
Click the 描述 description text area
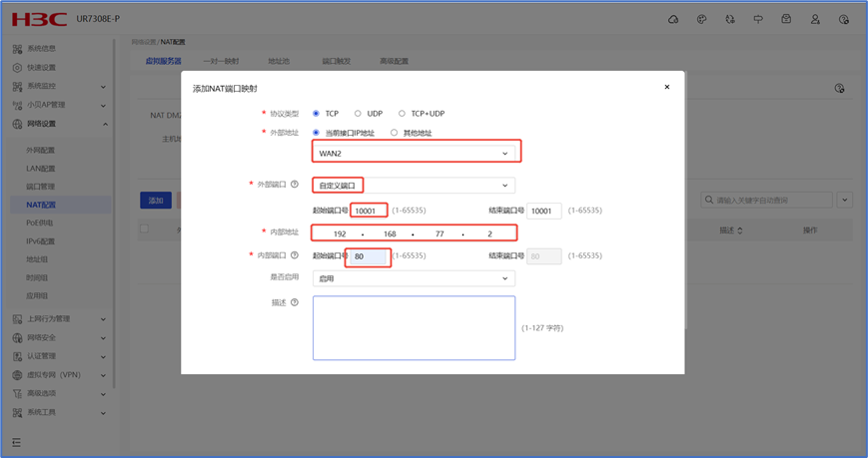tap(414, 327)
